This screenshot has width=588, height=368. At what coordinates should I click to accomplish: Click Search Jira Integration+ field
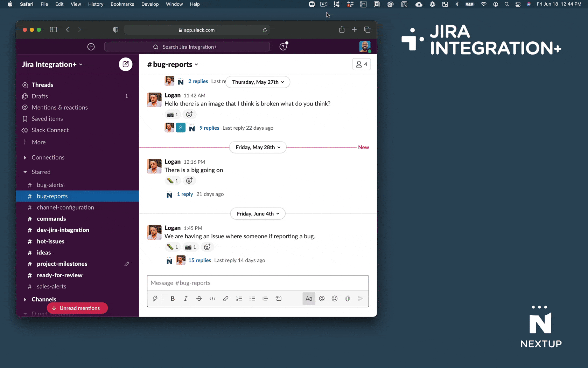click(187, 47)
